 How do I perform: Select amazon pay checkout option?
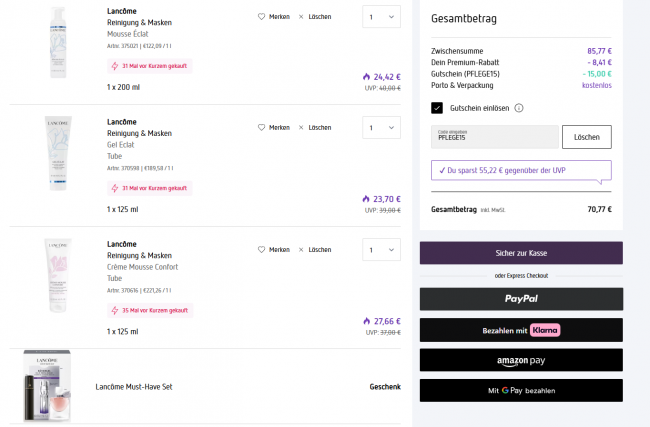coord(521,360)
